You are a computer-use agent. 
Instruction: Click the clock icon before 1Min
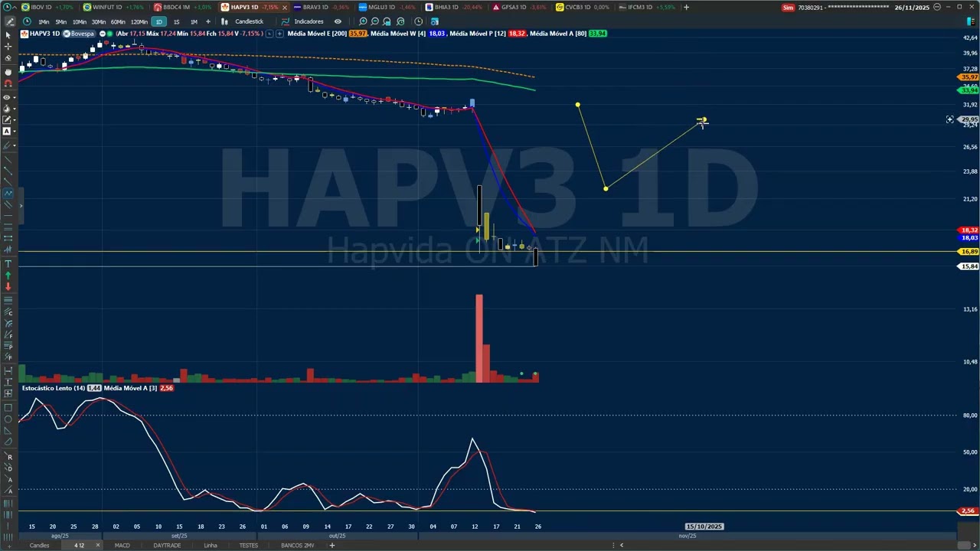[27, 21]
